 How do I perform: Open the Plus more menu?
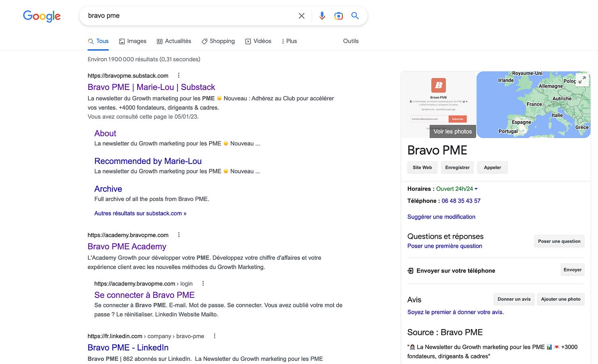[x=289, y=41]
